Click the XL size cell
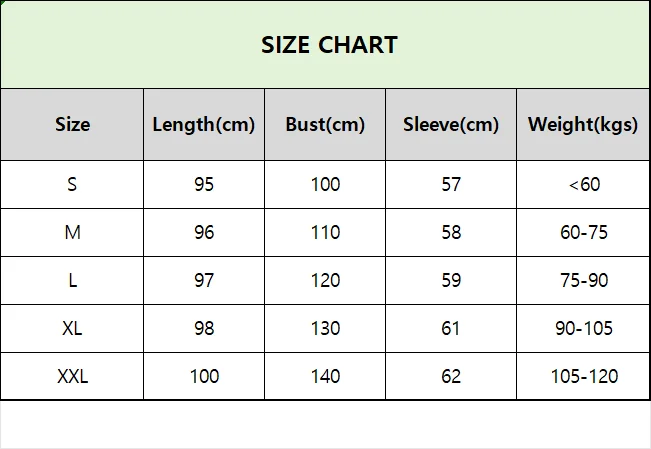This screenshot has height=449, width=651. point(72,329)
